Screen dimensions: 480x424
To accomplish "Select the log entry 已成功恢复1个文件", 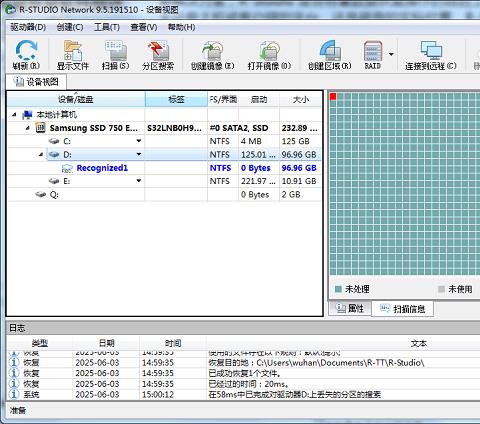I will [243, 373].
